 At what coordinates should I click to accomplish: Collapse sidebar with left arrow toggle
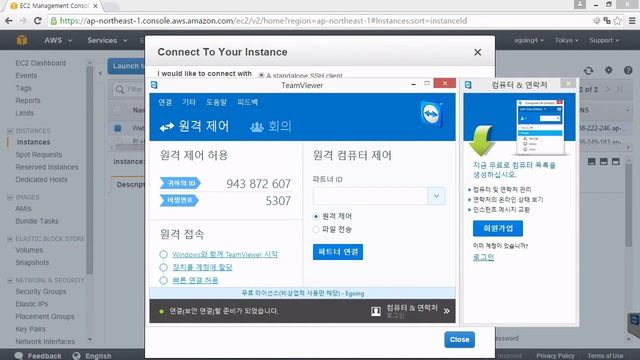[100, 73]
